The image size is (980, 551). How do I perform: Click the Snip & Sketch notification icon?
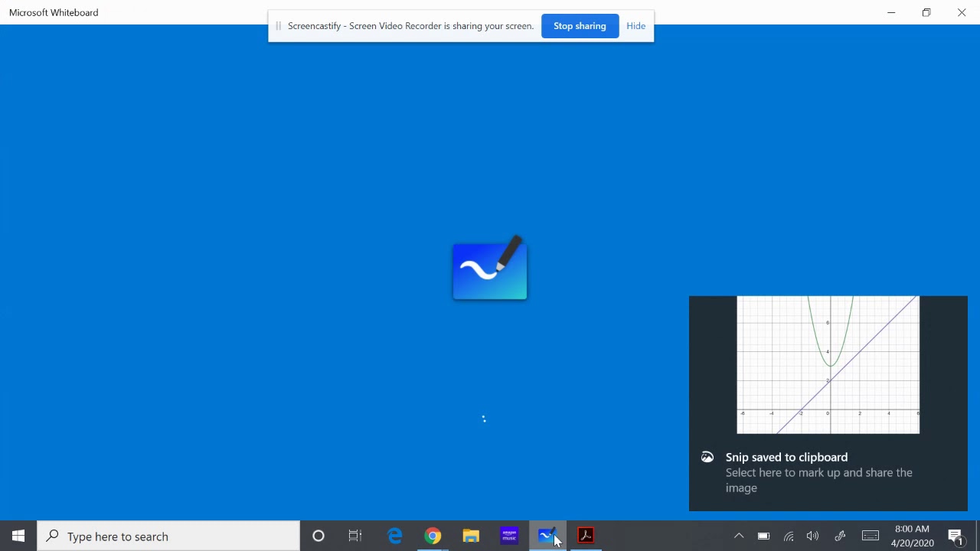pos(707,457)
